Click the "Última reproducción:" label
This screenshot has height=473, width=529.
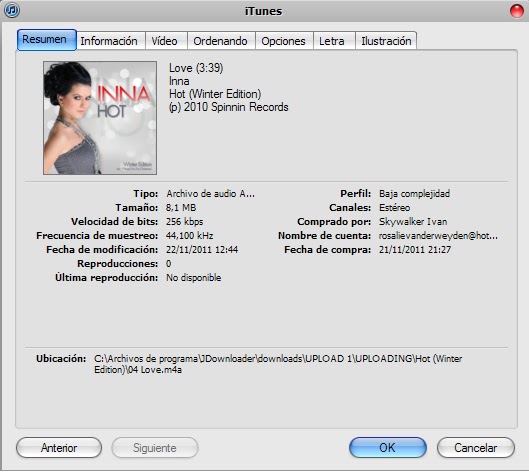point(107,278)
